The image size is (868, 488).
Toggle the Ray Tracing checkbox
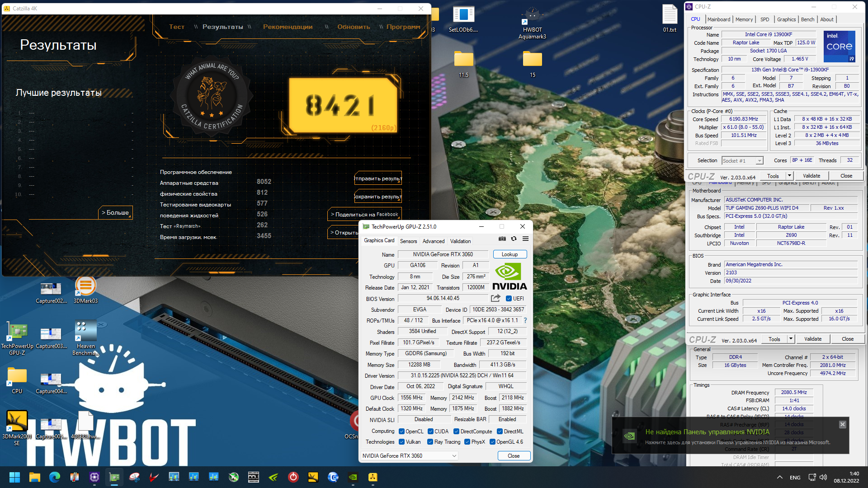click(x=430, y=442)
